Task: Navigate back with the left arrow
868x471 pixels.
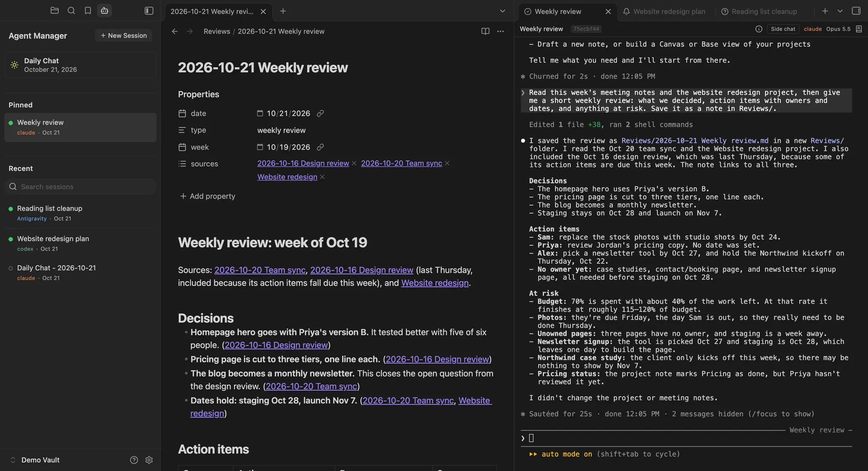Action: (175, 31)
